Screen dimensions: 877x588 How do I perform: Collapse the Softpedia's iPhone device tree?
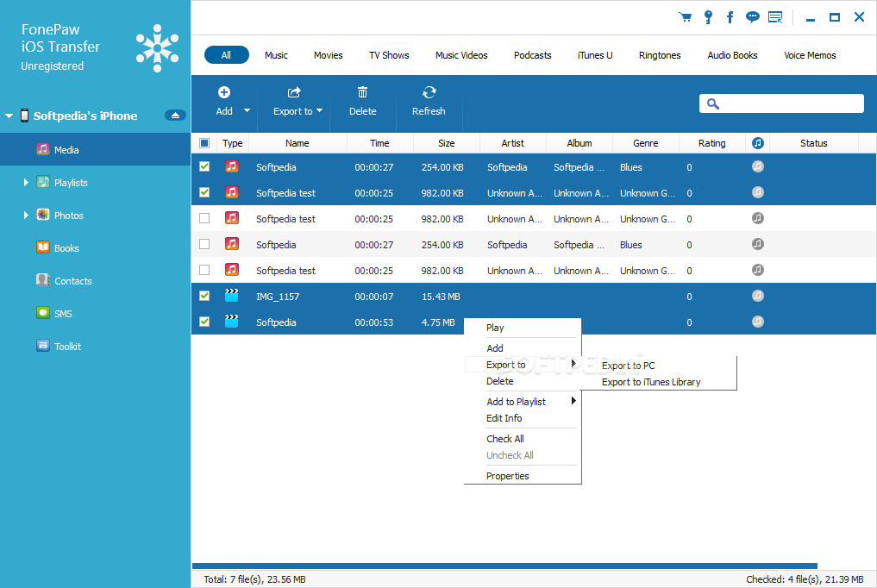9,116
